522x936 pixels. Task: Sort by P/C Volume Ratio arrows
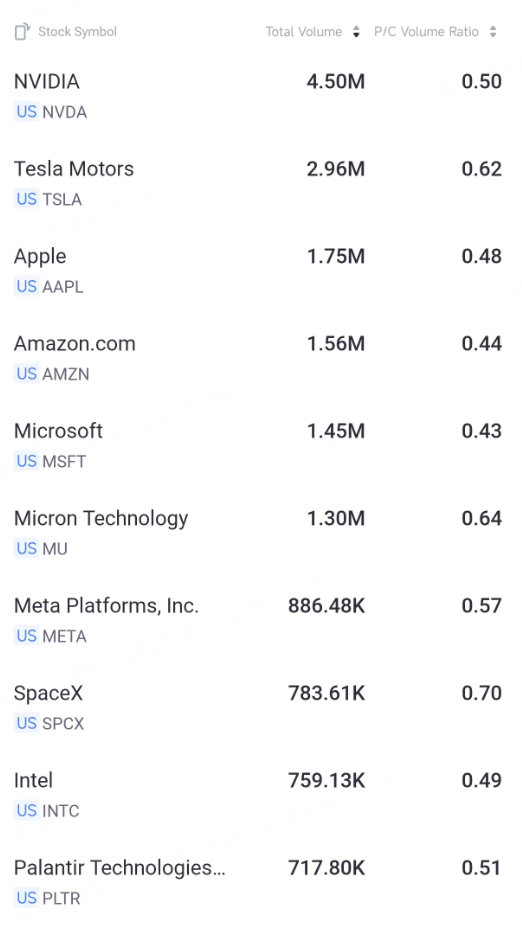(493, 32)
